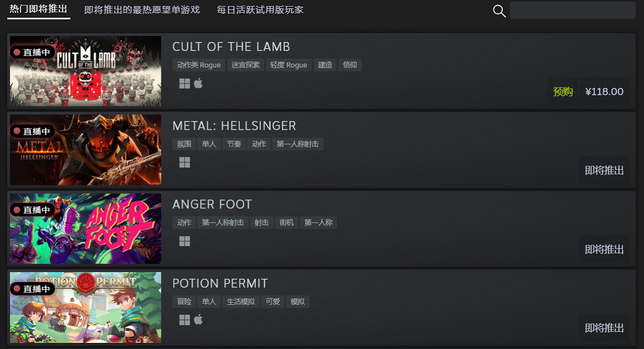This screenshot has width=644, height=349.
Task: Select the 每日活跃试用版玩家 tab
Action: pyautogui.click(x=260, y=10)
